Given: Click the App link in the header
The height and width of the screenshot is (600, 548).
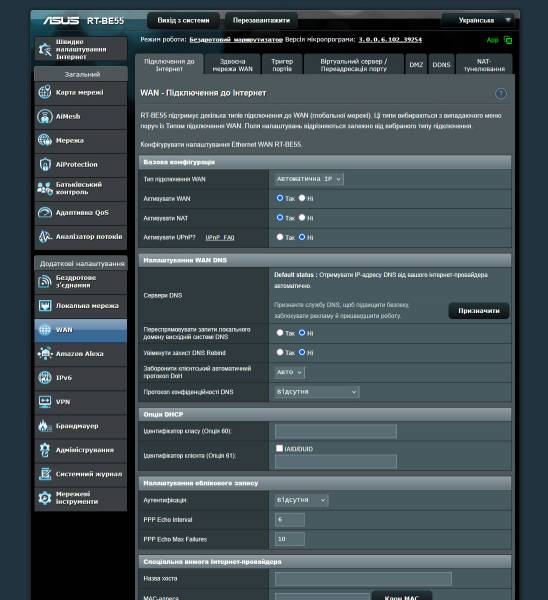Looking at the screenshot, I should coord(493,40).
